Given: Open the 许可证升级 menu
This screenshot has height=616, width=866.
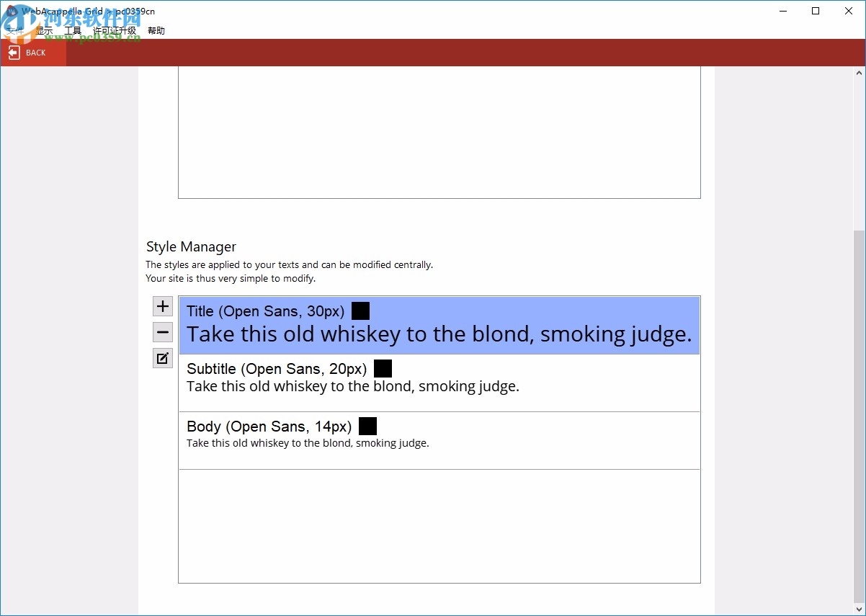Looking at the screenshot, I should [x=115, y=31].
